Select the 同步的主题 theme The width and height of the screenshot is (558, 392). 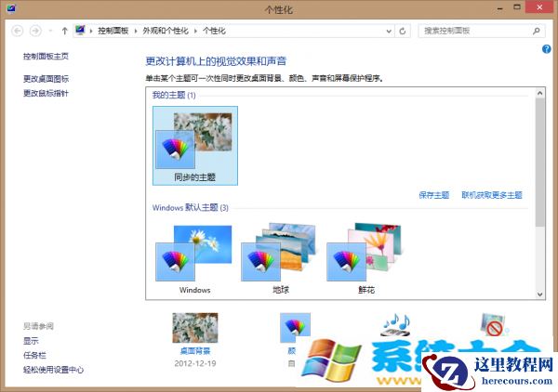(195, 146)
